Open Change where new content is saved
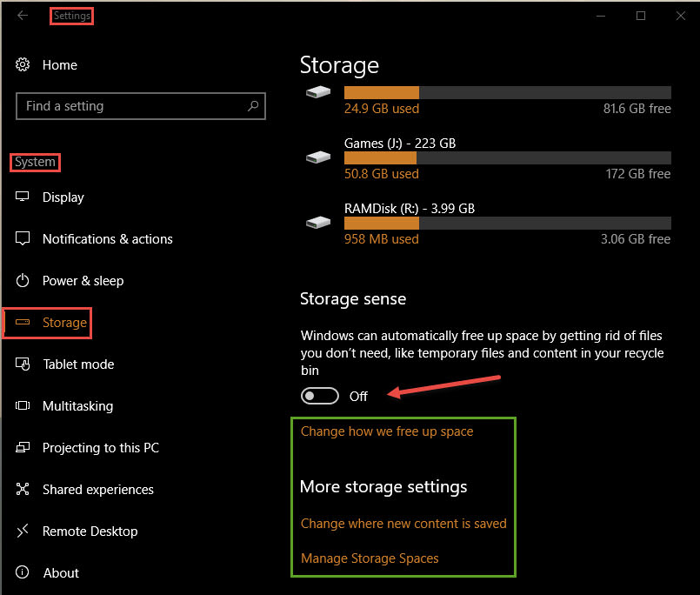 pos(403,524)
